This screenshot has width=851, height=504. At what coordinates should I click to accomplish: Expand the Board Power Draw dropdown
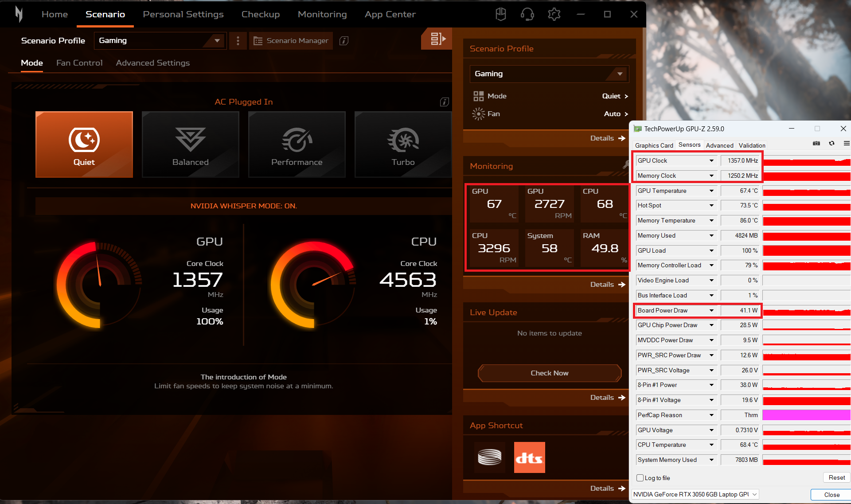click(711, 311)
